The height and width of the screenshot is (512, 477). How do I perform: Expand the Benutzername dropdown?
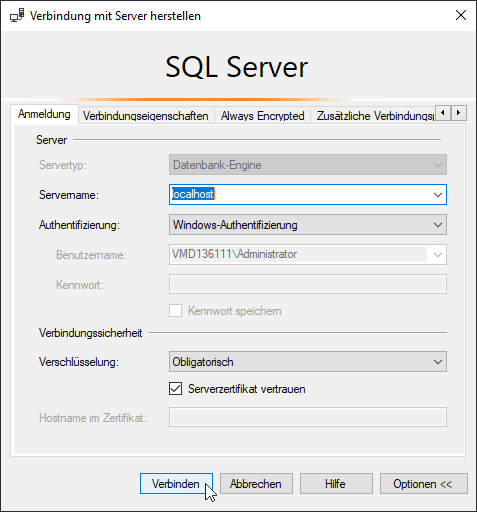coord(438,255)
